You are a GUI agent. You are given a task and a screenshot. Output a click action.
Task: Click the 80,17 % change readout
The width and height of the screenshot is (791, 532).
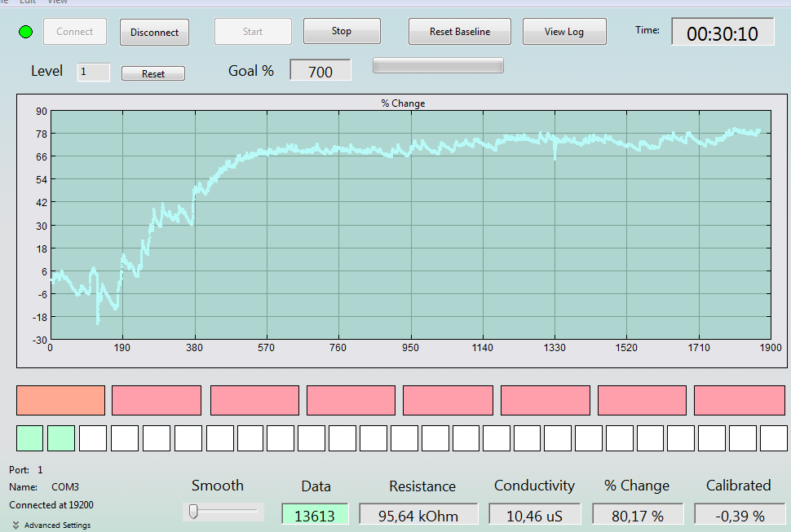point(638,514)
